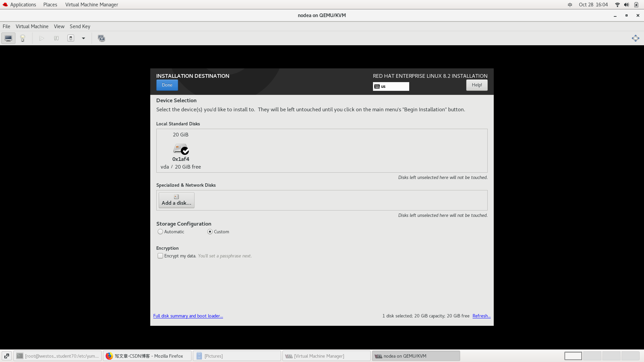The width and height of the screenshot is (644, 362).
Task: Click the us keyboard layout indicator
Action: point(391,86)
